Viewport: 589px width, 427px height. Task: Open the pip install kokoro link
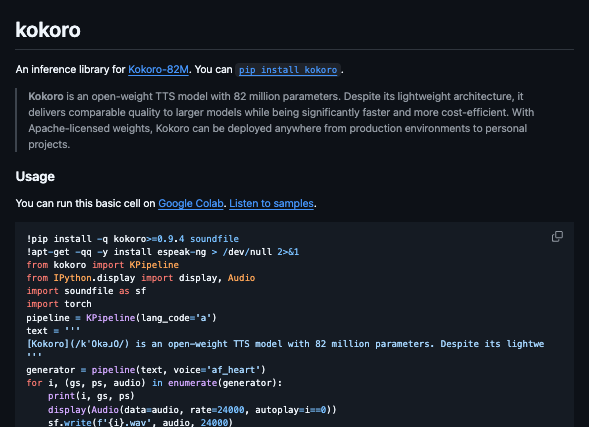pyautogui.click(x=288, y=70)
